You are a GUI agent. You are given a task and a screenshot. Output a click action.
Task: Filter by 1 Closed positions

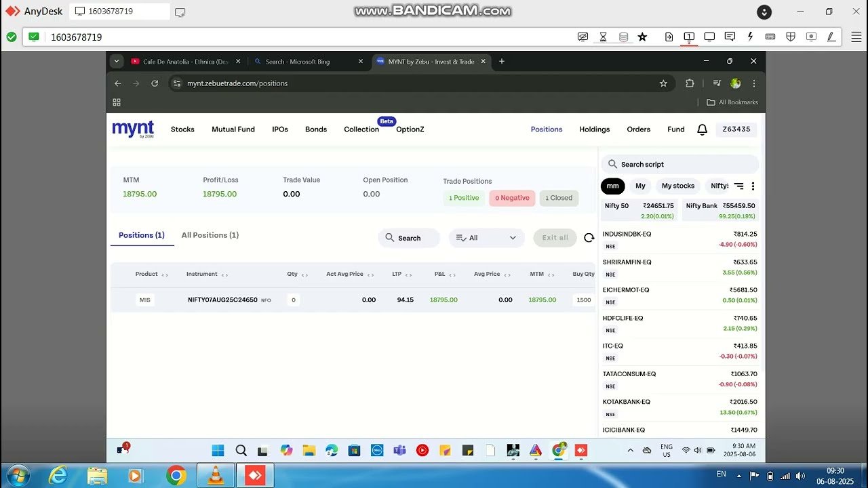559,198
